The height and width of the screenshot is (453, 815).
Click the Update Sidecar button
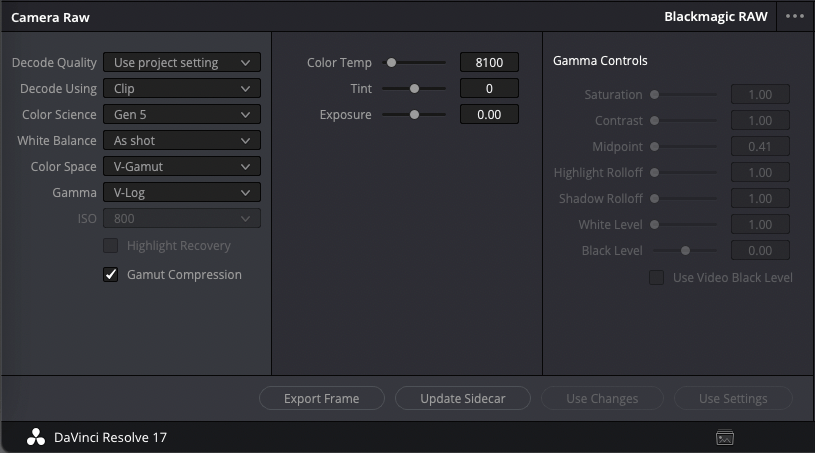(x=463, y=398)
